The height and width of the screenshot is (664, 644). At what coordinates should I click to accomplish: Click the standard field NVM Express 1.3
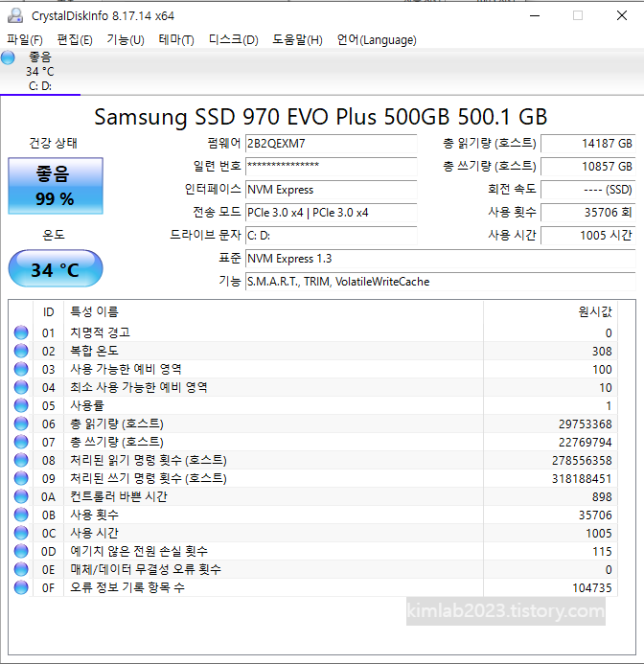point(441,259)
